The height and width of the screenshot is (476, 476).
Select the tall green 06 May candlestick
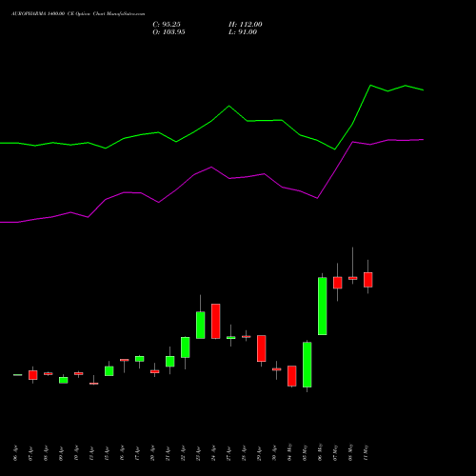[x=323, y=307]
